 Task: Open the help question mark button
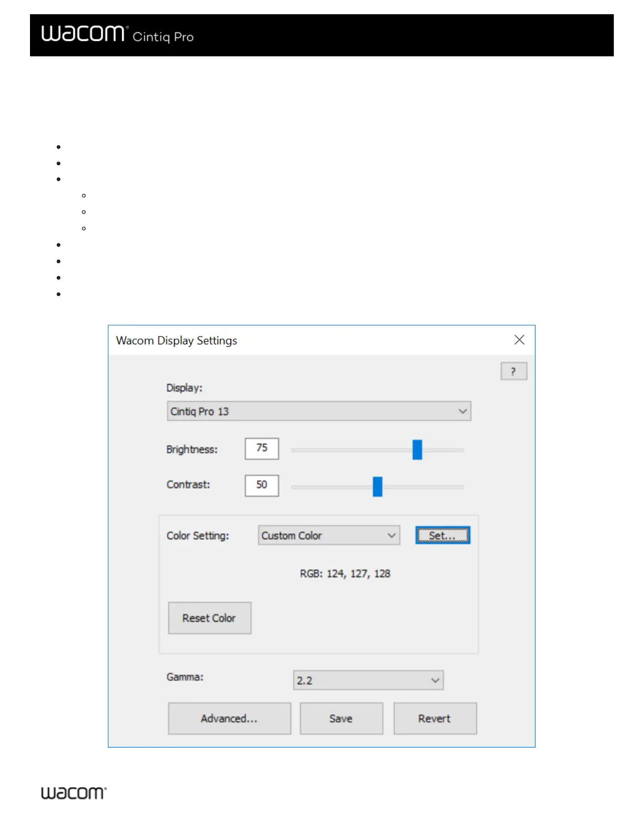pyautogui.click(x=514, y=371)
